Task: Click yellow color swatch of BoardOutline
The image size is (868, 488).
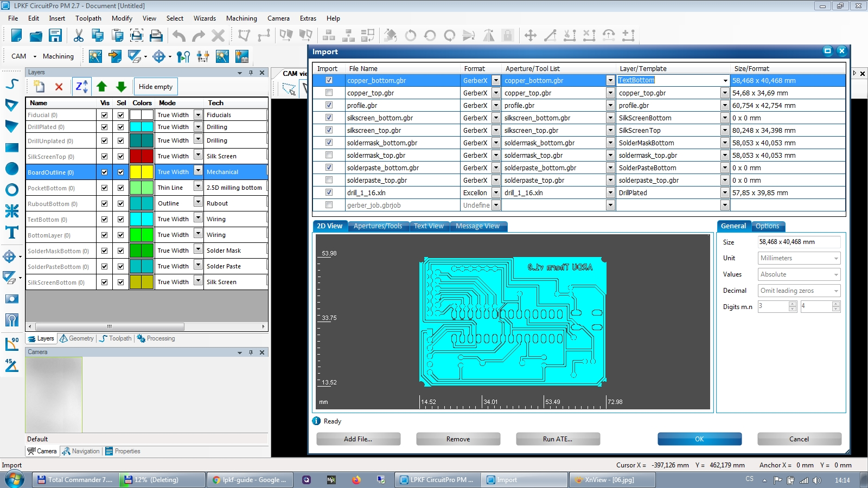Action: (142, 172)
